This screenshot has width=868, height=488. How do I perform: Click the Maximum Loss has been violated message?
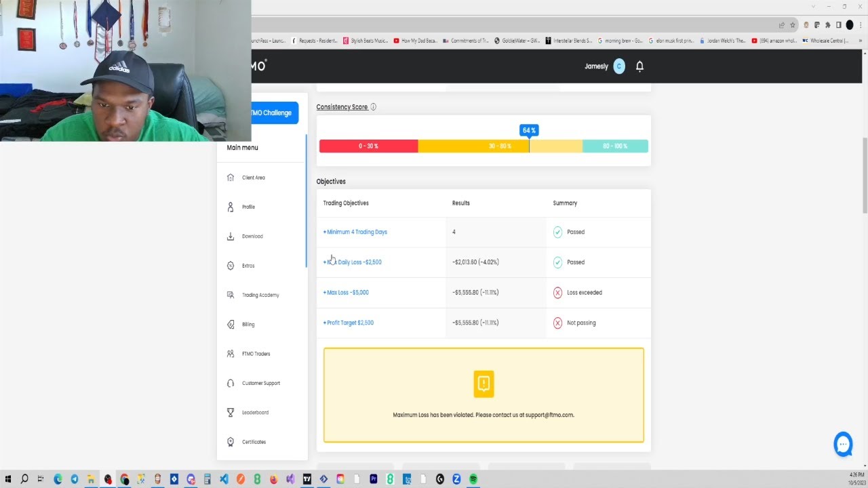[x=484, y=415]
